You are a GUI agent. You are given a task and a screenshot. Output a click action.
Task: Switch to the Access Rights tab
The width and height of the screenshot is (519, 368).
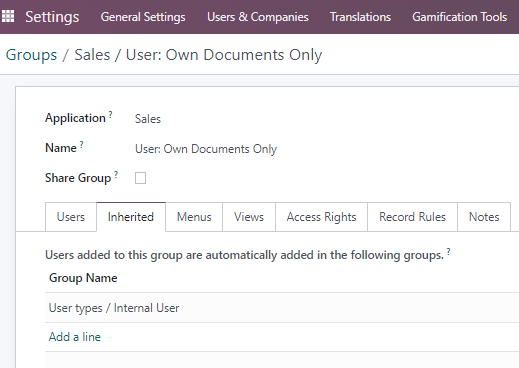tap(321, 217)
